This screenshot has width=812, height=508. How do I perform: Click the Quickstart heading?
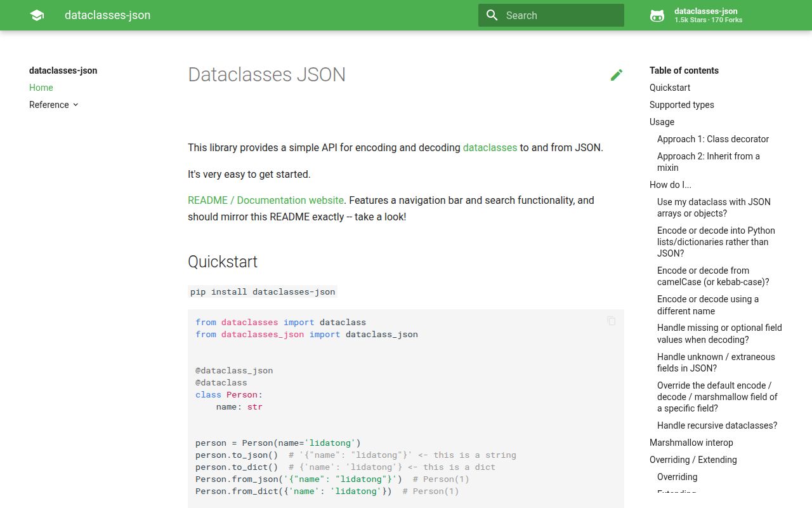[223, 262]
